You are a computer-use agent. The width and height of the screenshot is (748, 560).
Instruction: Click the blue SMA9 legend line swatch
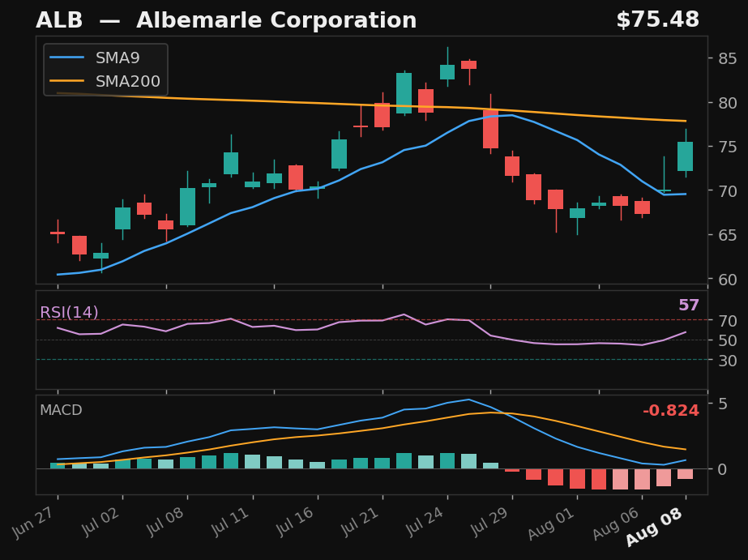tap(67, 58)
